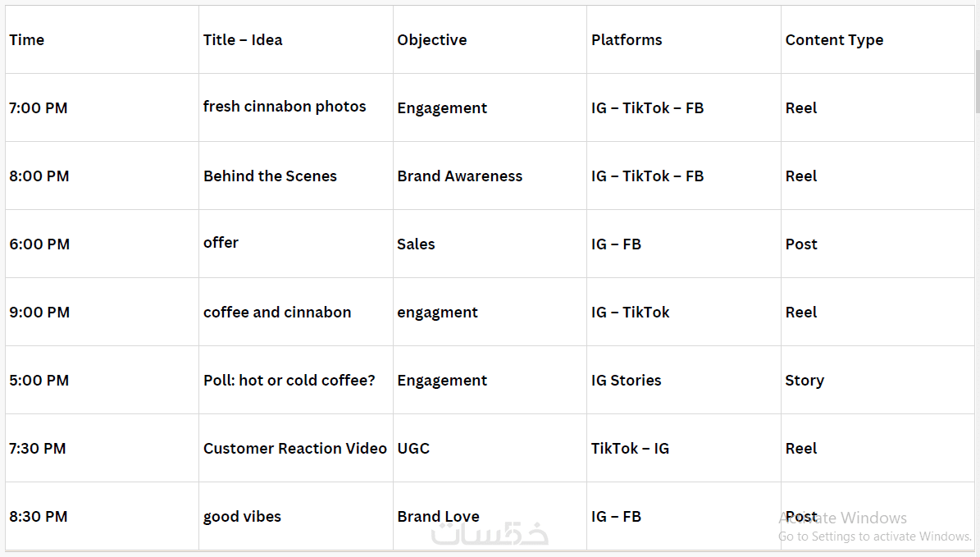980x557 pixels.
Task: Select the 'Behind the Scenes' title cell
Action: [x=270, y=176]
